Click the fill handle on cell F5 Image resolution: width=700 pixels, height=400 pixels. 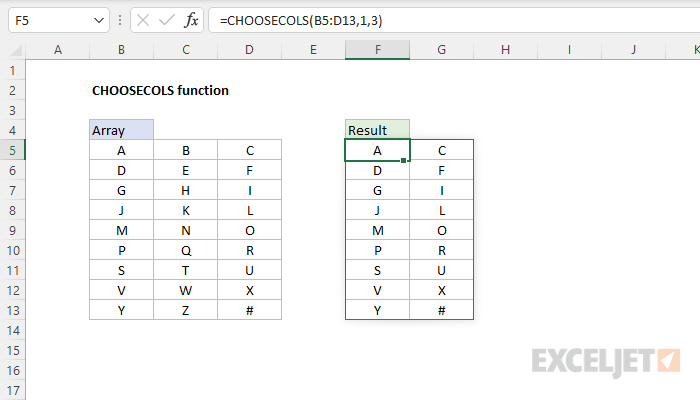coord(404,160)
